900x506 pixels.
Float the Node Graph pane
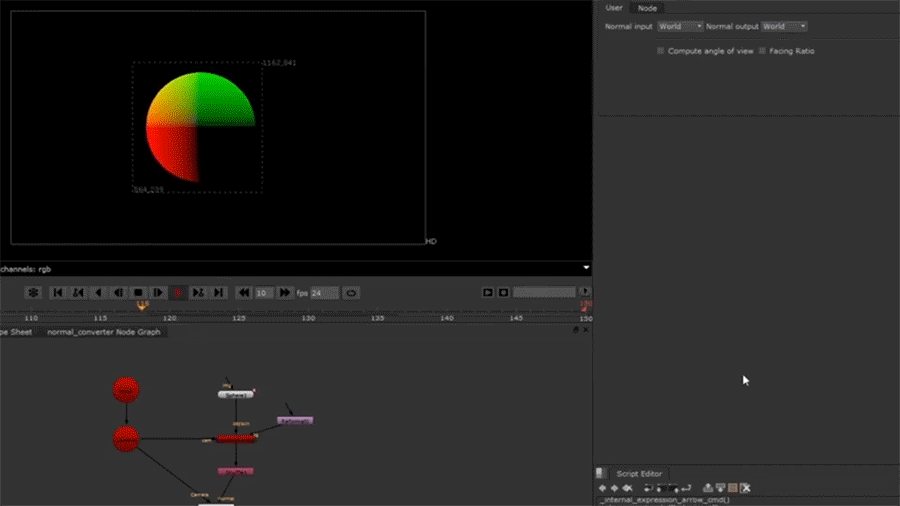pos(576,330)
